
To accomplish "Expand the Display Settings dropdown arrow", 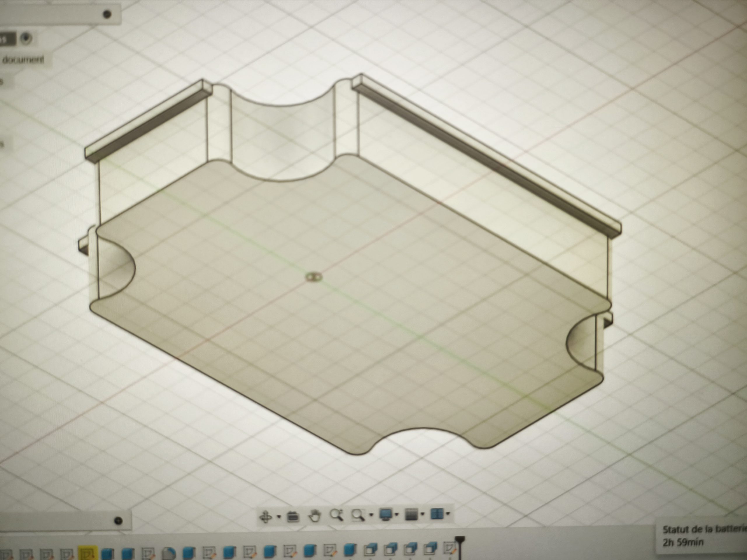I will pyautogui.click(x=397, y=514).
